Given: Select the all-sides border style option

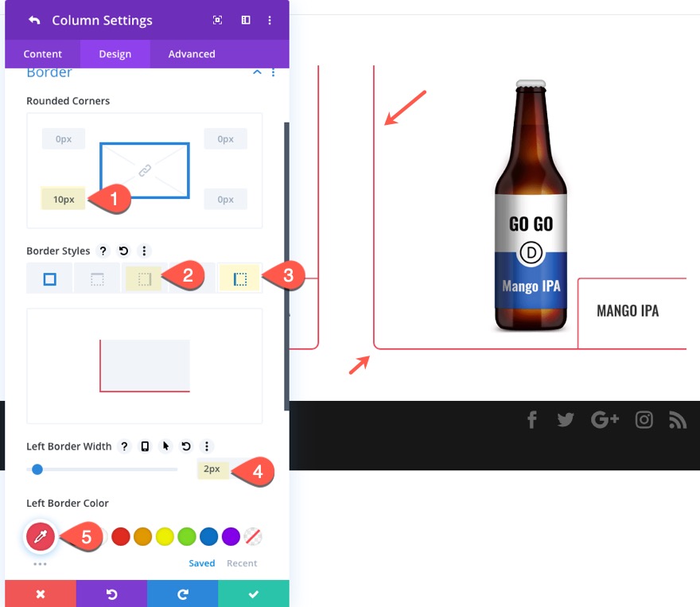Looking at the screenshot, I should [49, 279].
